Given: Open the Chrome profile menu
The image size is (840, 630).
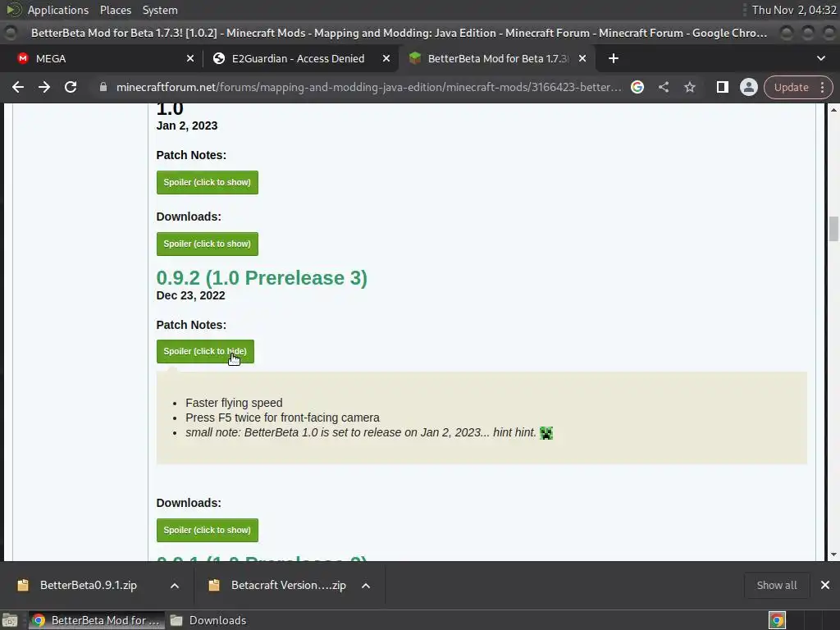Looking at the screenshot, I should tap(748, 87).
